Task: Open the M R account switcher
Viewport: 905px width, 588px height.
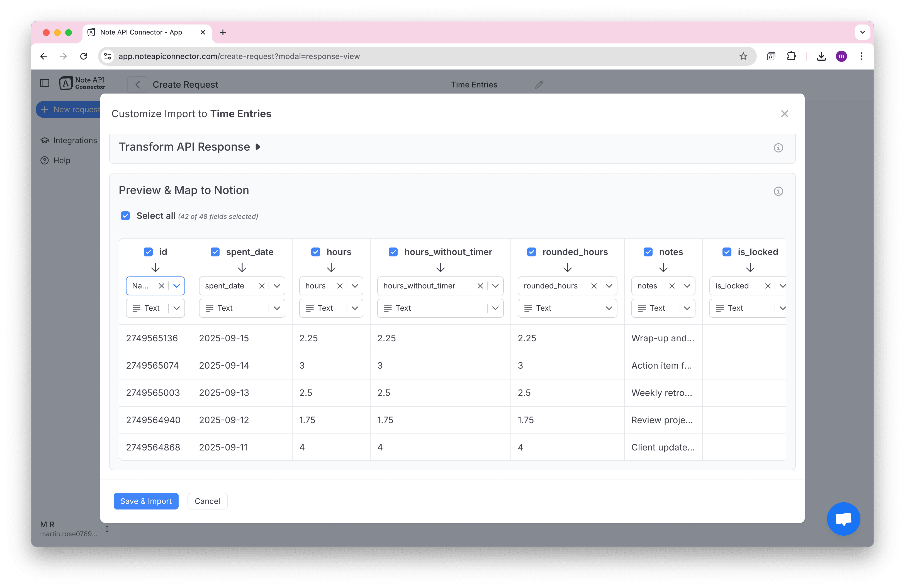Action: tap(75, 529)
